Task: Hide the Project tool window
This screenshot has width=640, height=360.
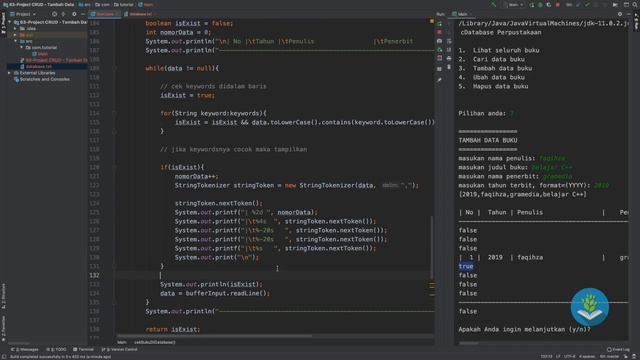Action: click(x=82, y=14)
